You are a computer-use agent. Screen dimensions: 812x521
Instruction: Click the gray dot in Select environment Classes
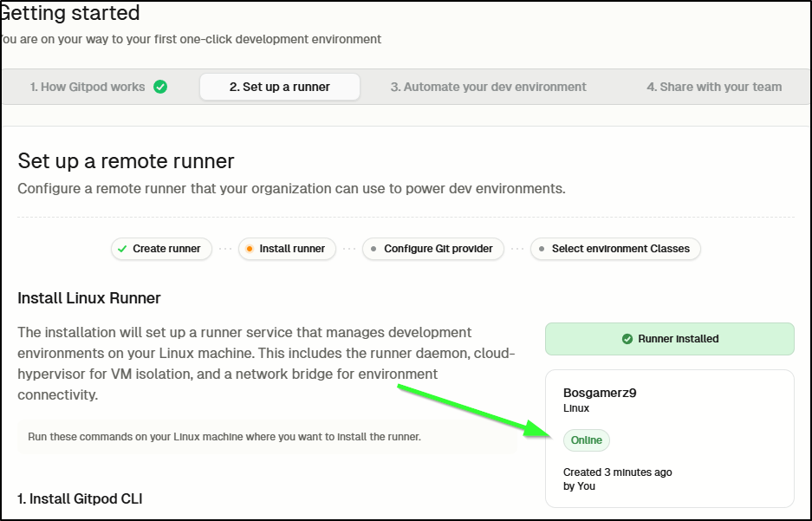pos(542,249)
